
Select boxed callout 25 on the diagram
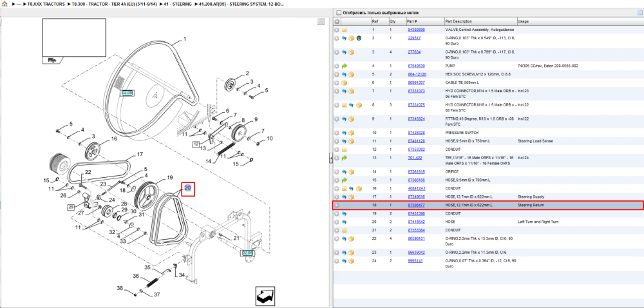pyautogui.click(x=71, y=207)
